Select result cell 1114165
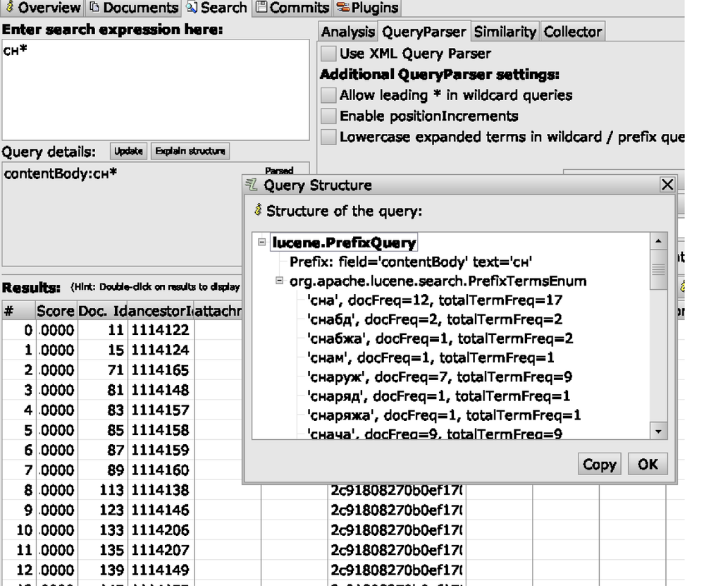The height and width of the screenshot is (588, 704). (160, 370)
